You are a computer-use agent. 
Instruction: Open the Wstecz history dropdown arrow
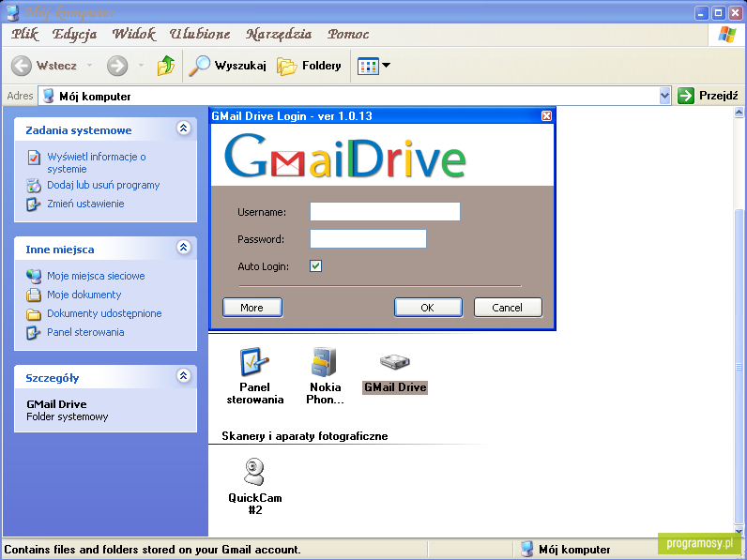click(x=89, y=66)
